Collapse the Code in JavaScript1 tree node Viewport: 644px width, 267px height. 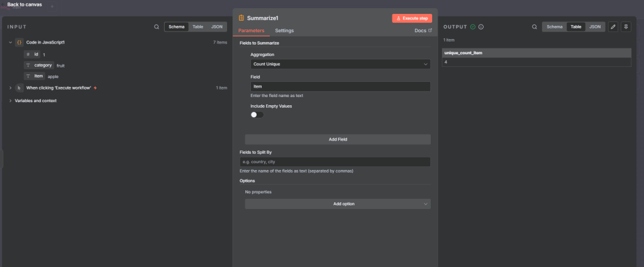pyautogui.click(x=10, y=42)
